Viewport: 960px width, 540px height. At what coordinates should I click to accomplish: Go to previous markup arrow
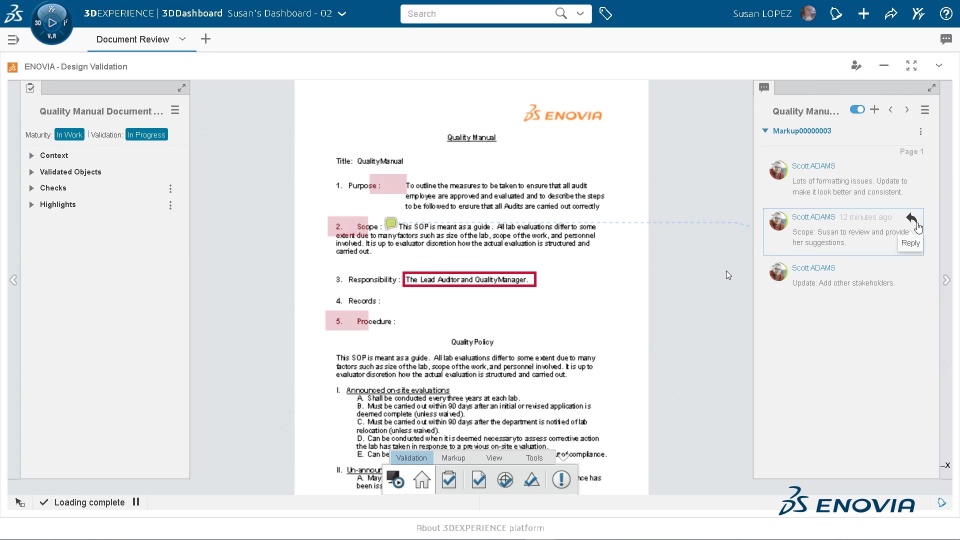click(x=891, y=110)
